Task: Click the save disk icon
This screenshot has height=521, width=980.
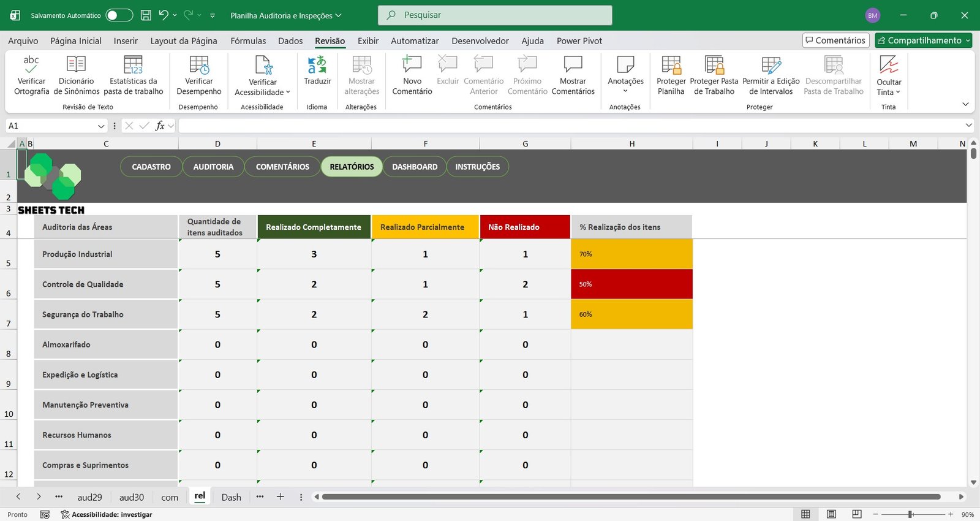Action: (x=146, y=15)
